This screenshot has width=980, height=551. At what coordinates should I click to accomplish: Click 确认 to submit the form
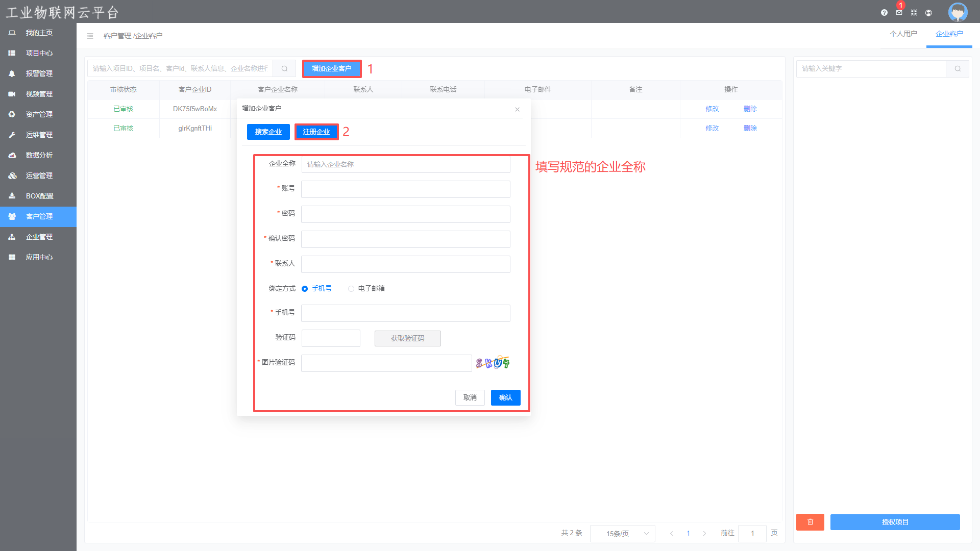click(505, 397)
